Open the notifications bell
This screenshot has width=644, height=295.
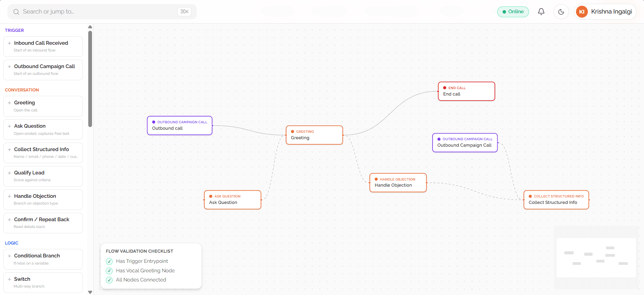tap(541, 12)
